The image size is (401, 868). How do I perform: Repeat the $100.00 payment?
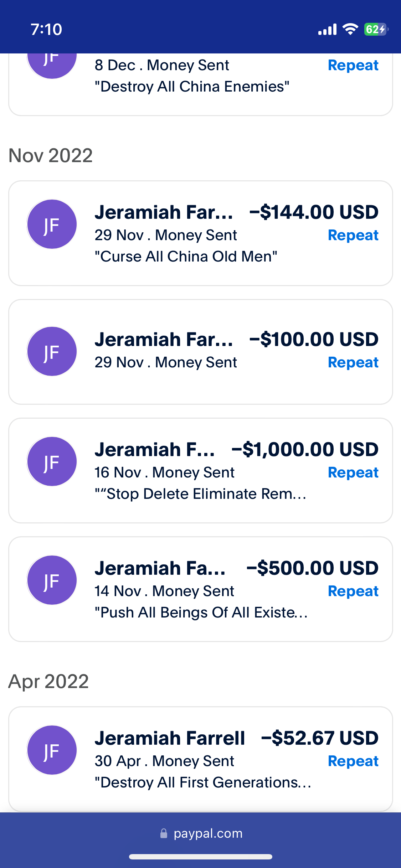[353, 362]
